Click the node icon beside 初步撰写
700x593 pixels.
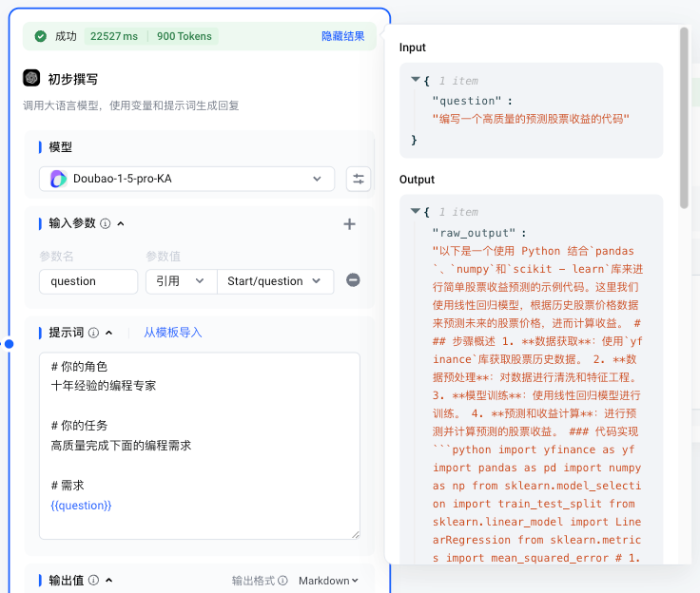(x=31, y=78)
